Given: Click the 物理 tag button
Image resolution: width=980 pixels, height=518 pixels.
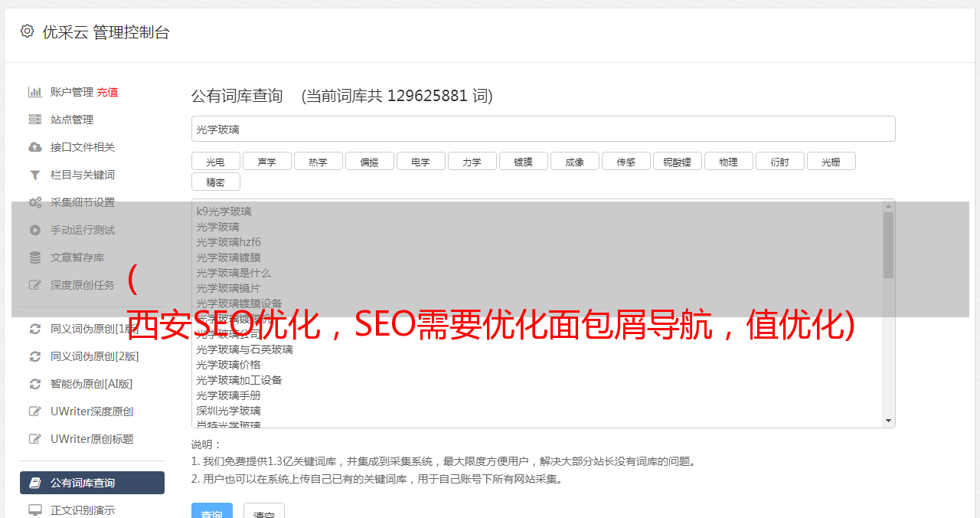Looking at the screenshot, I should tap(728, 161).
